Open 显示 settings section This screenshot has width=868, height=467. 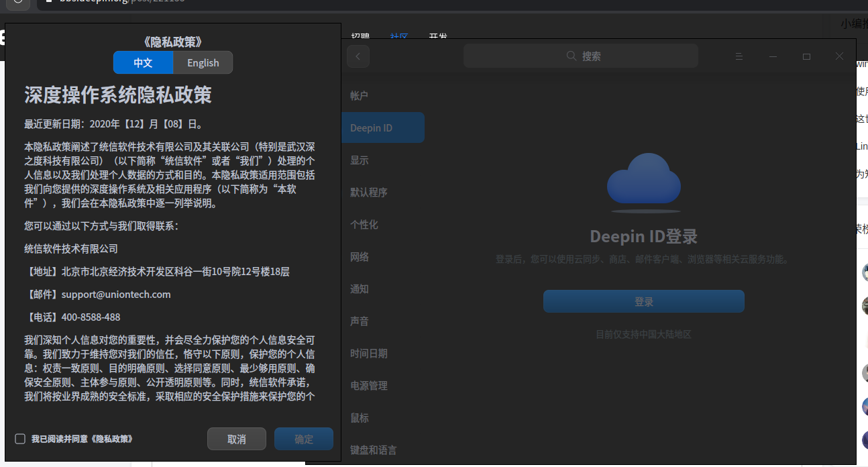click(360, 160)
